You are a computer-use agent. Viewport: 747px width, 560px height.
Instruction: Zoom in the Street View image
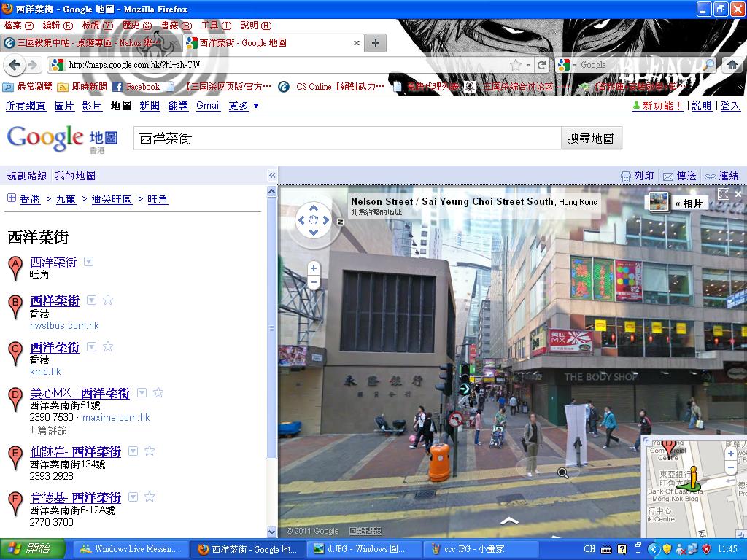314,268
